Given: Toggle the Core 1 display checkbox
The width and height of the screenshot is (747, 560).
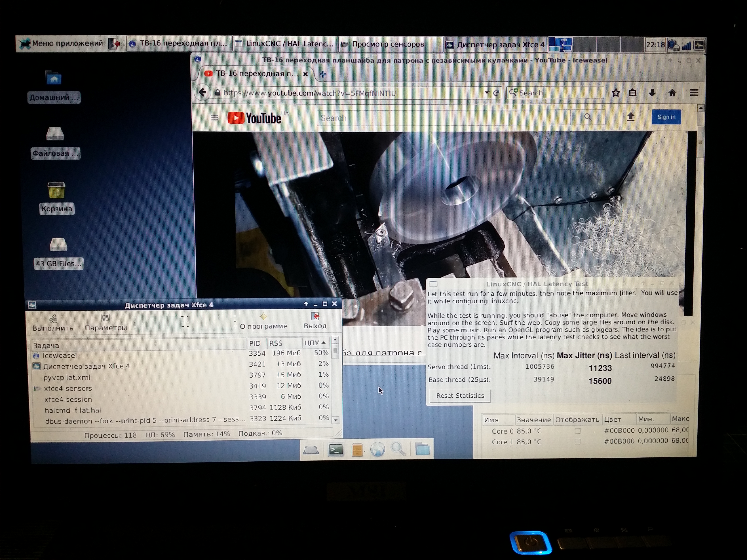Looking at the screenshot, I should [x=577, y=442].
